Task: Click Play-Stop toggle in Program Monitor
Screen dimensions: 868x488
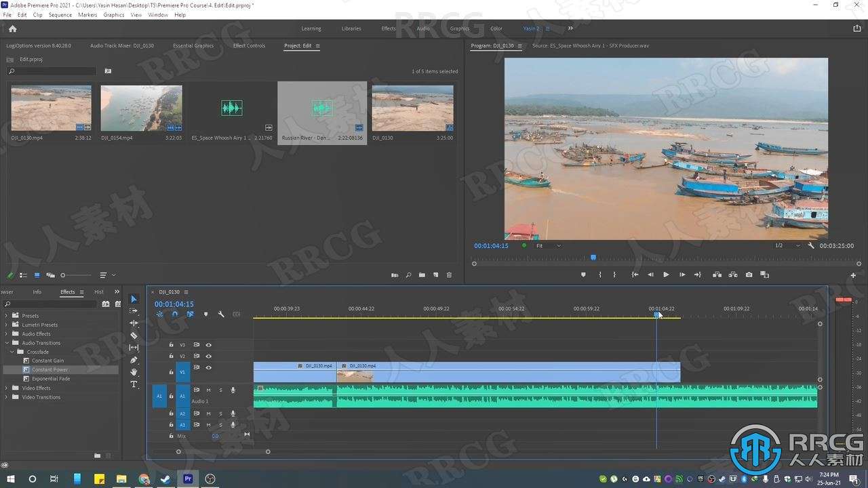Action: pyautogui.click(x=666, y=274)
